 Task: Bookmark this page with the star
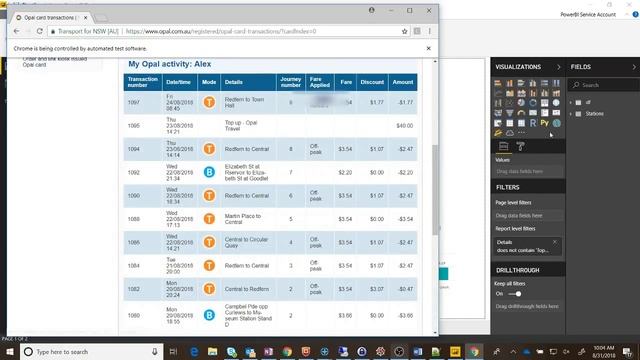pos(404,31)
